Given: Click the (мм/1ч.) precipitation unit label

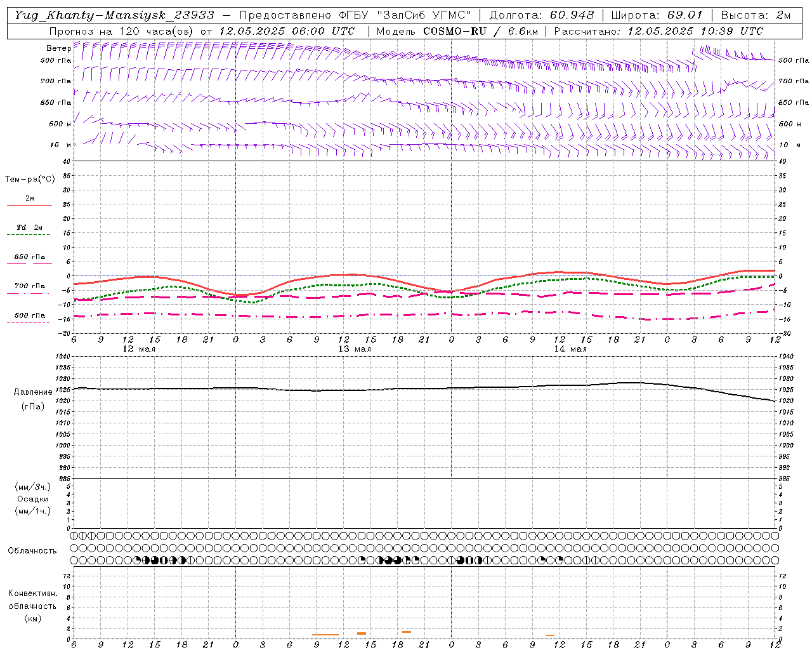Looking at the screenshot, I should 33,511.
